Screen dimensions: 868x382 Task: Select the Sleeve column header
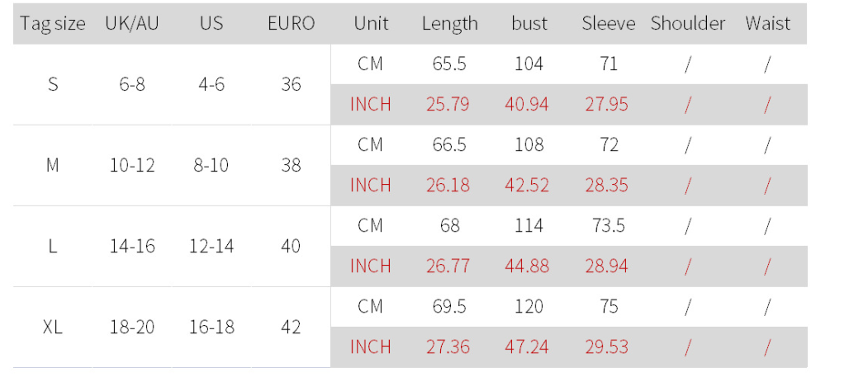pyautogui.click(x=609, y=23)
